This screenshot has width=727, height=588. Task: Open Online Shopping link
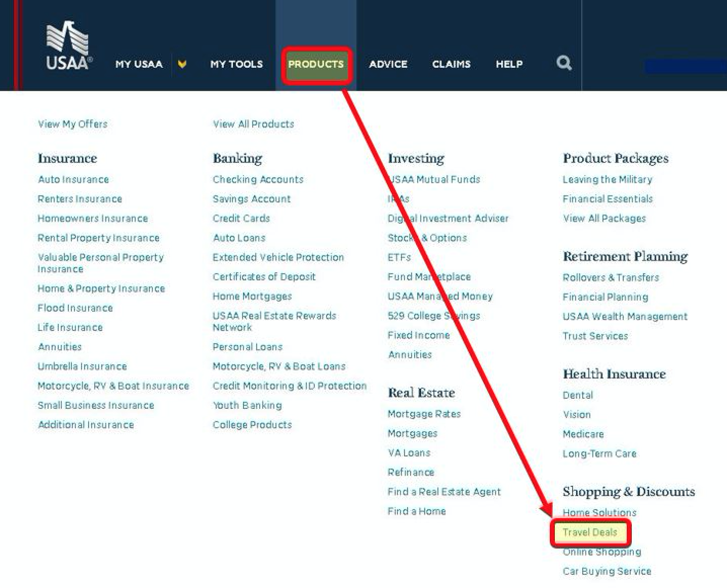(602, 552)
